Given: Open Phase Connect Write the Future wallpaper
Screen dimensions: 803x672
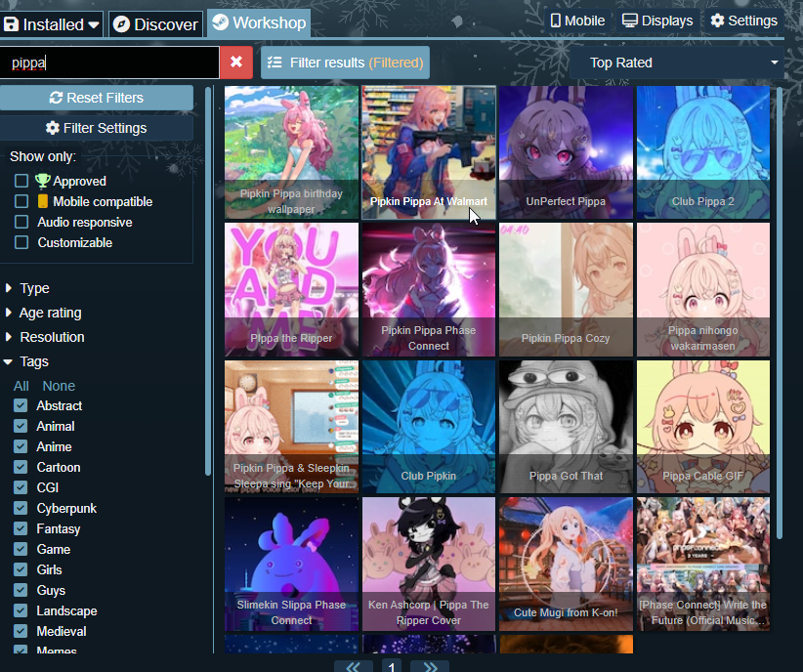Looking at the screenshot, I should 703,564.
